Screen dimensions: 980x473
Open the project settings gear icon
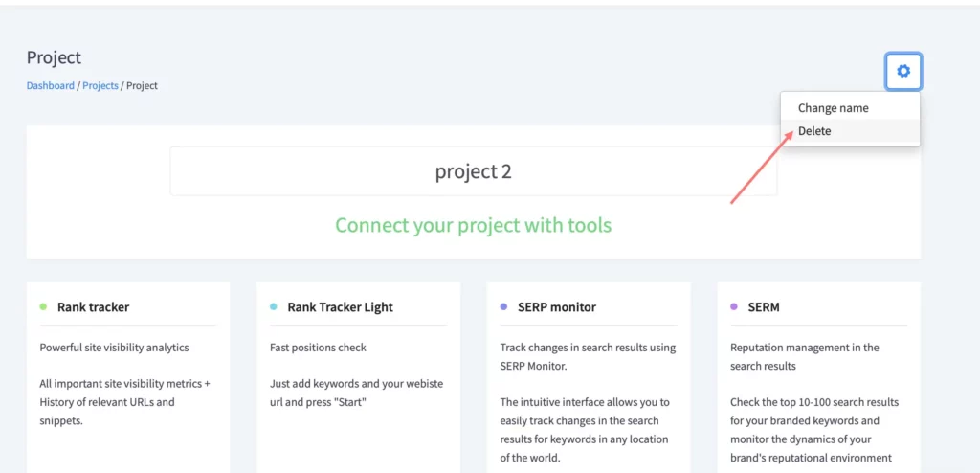903,71
